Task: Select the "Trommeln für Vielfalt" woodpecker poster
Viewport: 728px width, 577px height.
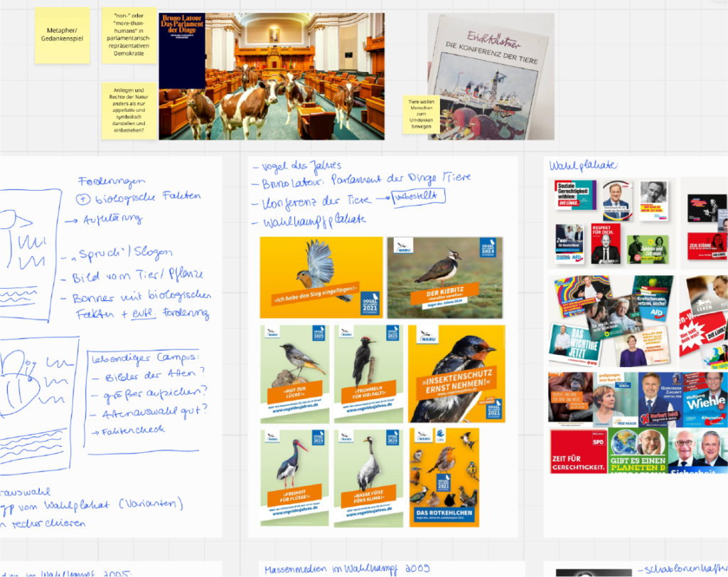Action: click(x=368, y=374)
